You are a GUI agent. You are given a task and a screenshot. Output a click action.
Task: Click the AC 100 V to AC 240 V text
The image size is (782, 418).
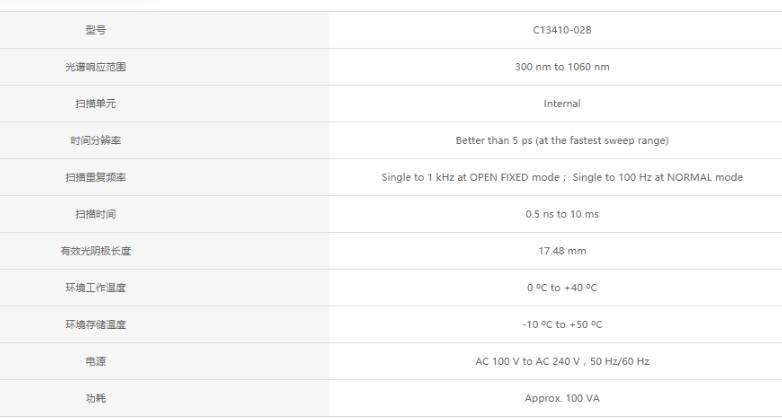528,362
